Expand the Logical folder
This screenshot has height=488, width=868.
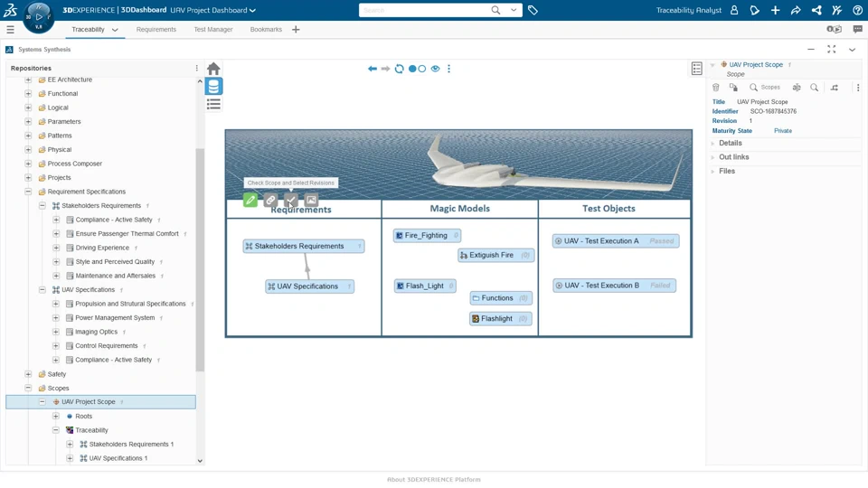point(28,108)
